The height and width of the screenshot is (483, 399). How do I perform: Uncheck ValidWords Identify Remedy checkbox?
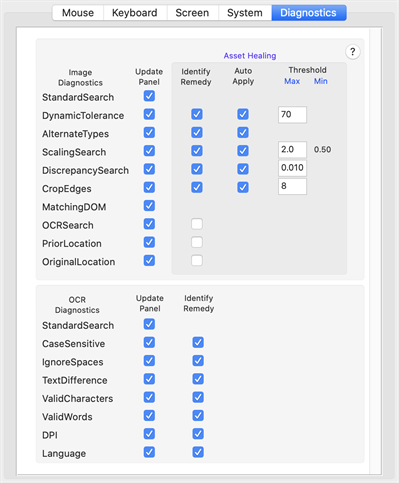click(198, 416)
